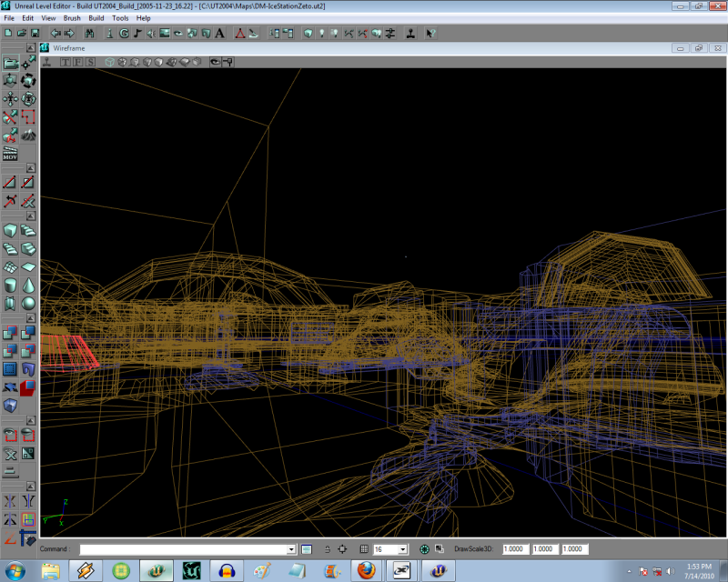This screenshot has width=728, height=582.
Task: Open the File menu
Action: click(x=9, y=18)
